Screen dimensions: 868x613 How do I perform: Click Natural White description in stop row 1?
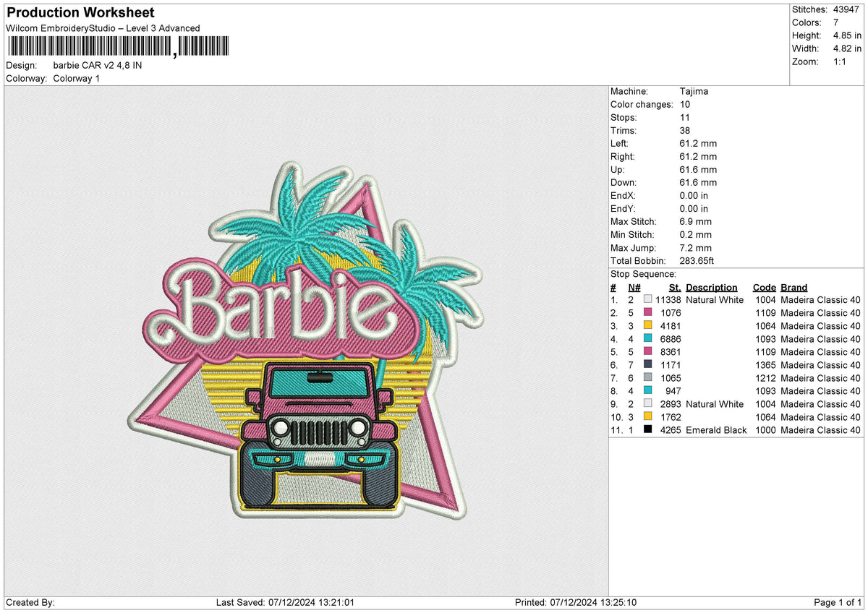(x=715, y=299)
